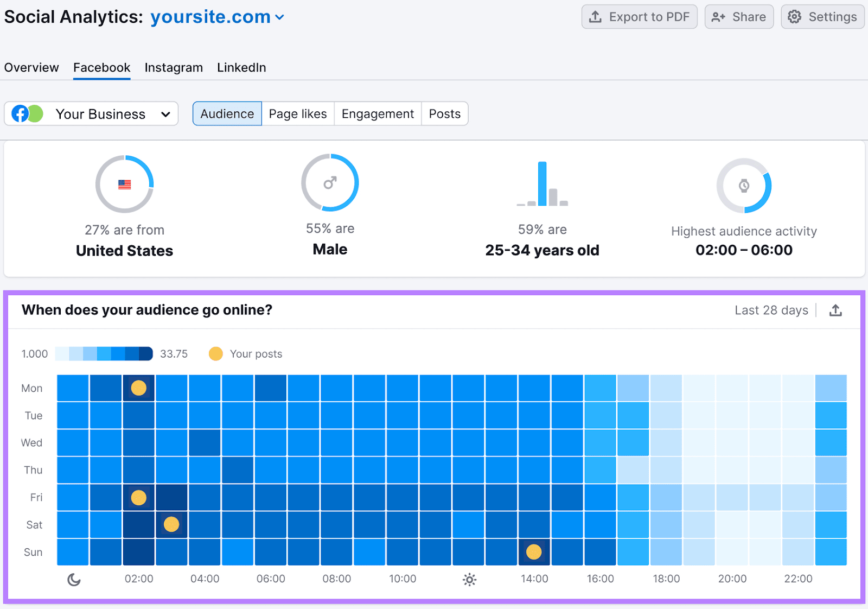868x609 pixels.
Task: Switch to Page likes view
Action: [x=298, y=114]
